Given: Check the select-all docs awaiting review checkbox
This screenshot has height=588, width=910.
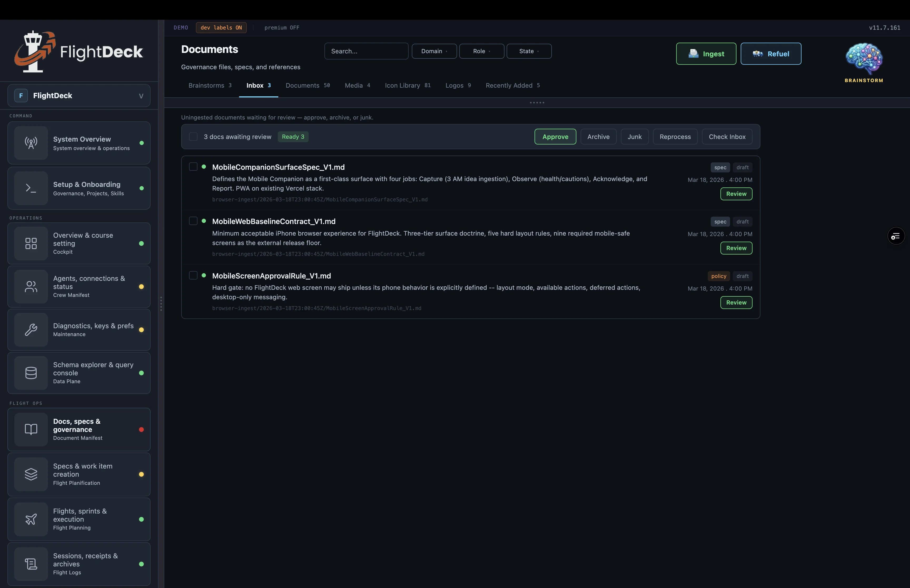Looking at the screenshot, I should [193, 136].
